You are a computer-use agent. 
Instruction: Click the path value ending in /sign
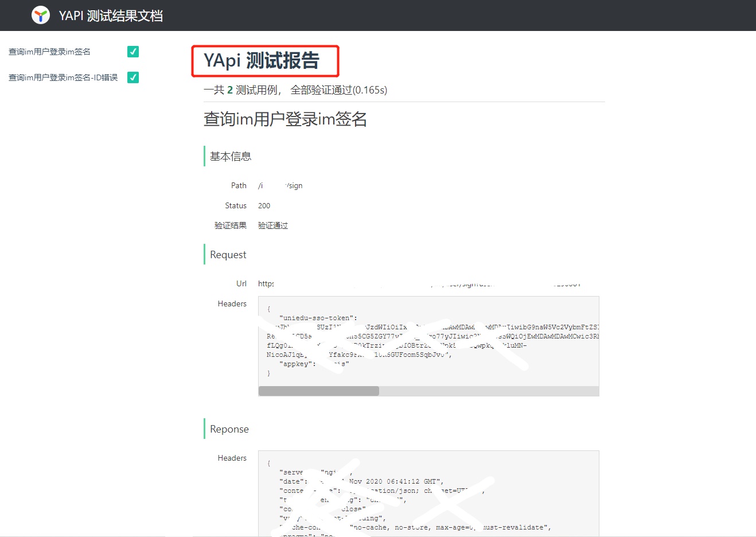click(x=280, y=185)
